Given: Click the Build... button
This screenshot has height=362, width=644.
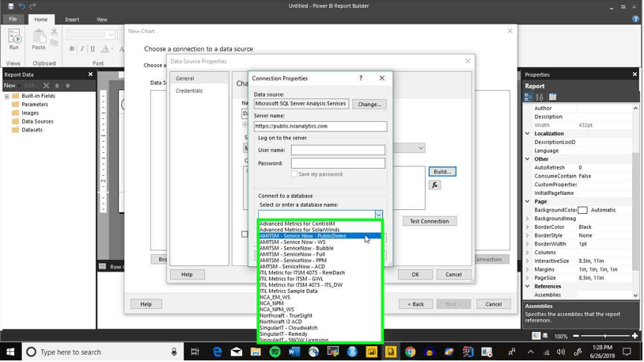Looking at the screenshot, I should [x=442, y=172].
